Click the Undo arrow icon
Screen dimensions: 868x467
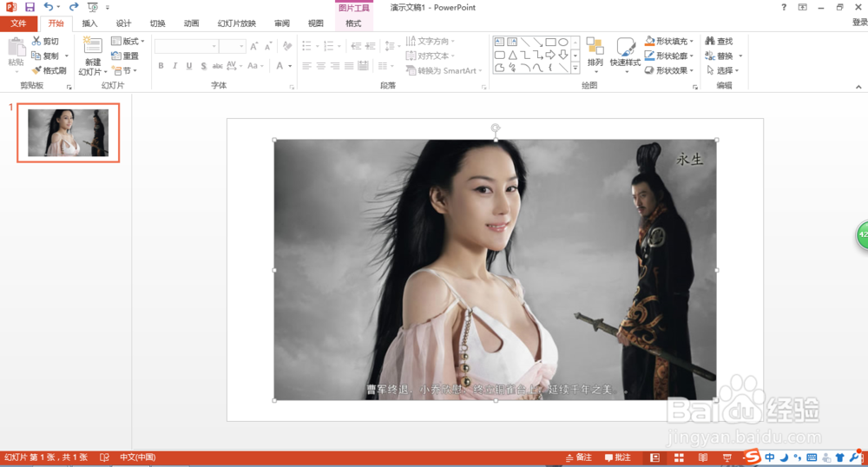pyautogui.click(x=49, y=7)
